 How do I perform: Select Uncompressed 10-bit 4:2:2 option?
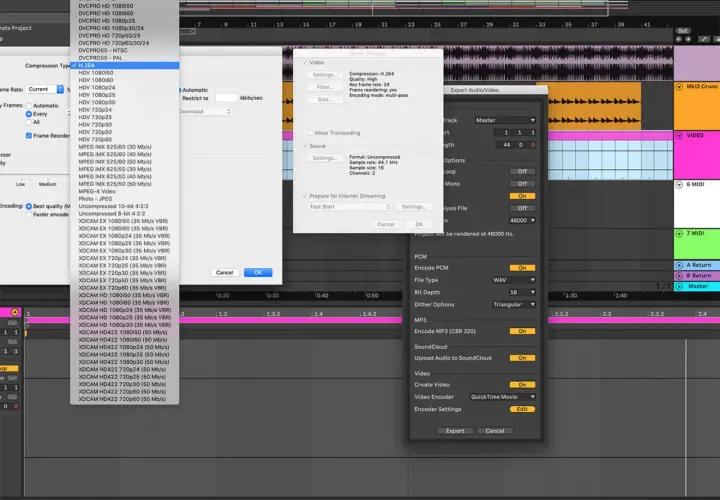(x=124, y=206)
